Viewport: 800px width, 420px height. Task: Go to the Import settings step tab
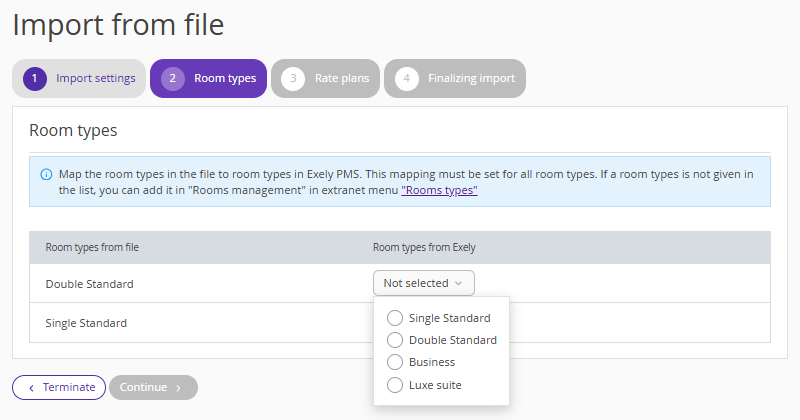79,79
